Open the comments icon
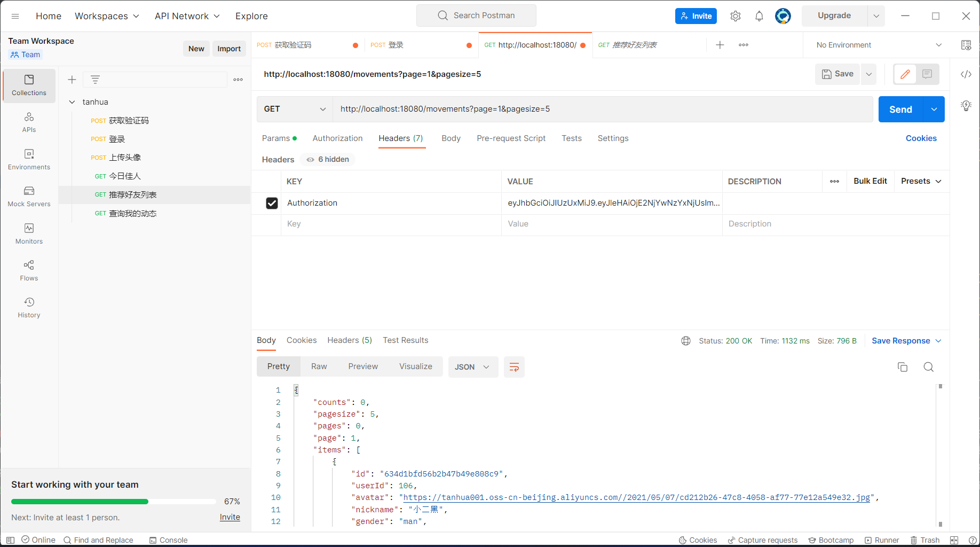The width and height of the screenshot is (980, 547). point(927,74)
